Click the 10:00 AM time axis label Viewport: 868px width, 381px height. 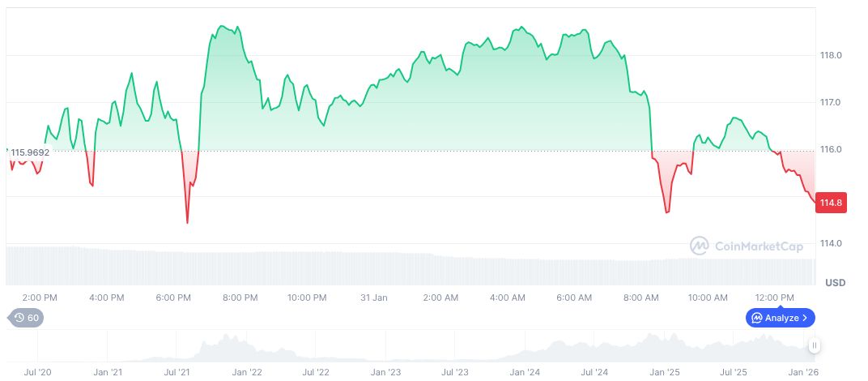coord(708,298)
